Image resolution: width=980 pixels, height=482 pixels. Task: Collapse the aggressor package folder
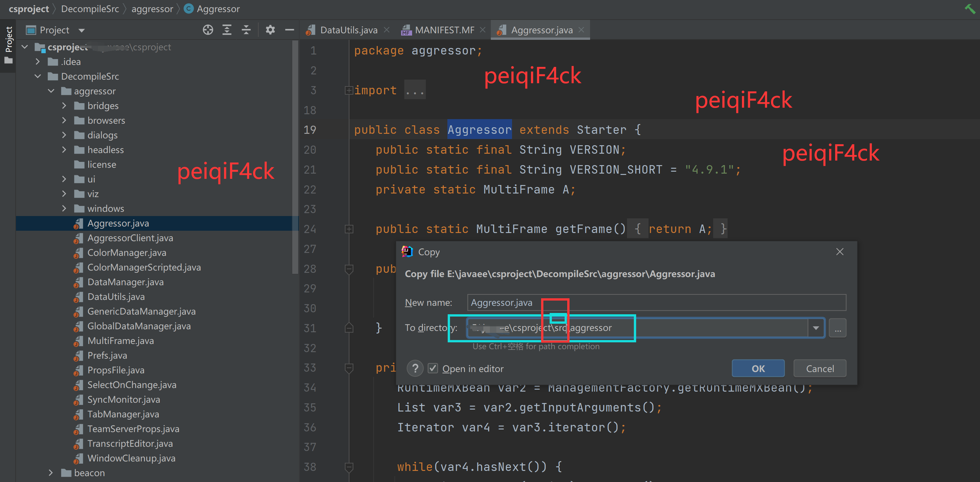point(51,91)
